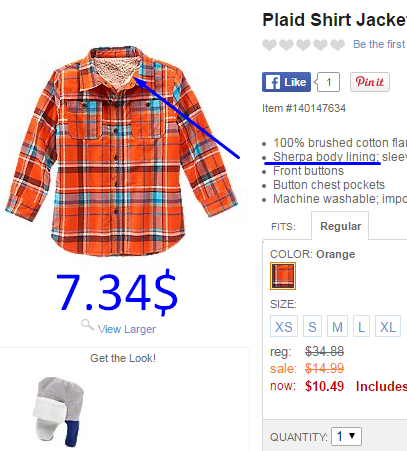Rate with the second heart icon
Viewport: 407px width, 451px height.
click(286, 45)
